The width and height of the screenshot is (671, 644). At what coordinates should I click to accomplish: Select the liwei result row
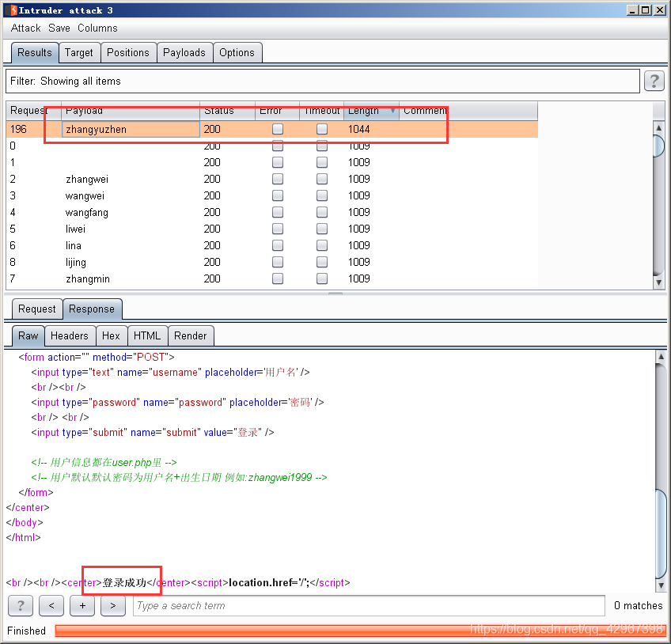pyautogui.click(x=271, y=229)
